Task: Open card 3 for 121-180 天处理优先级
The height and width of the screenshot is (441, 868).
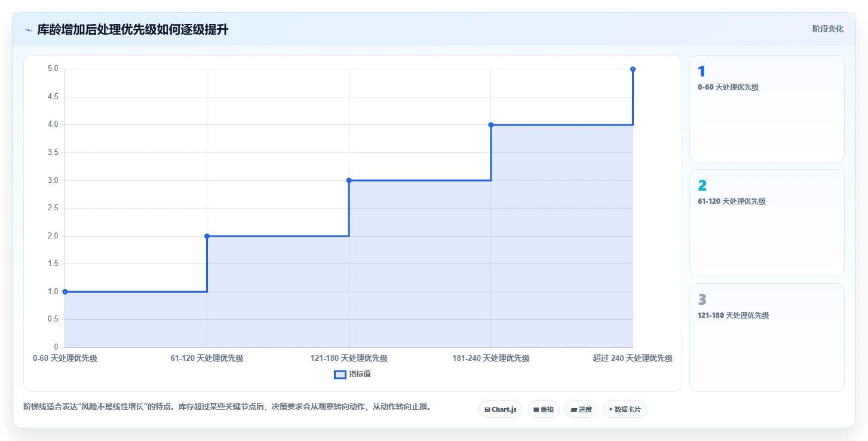Action: coord(767,338)
